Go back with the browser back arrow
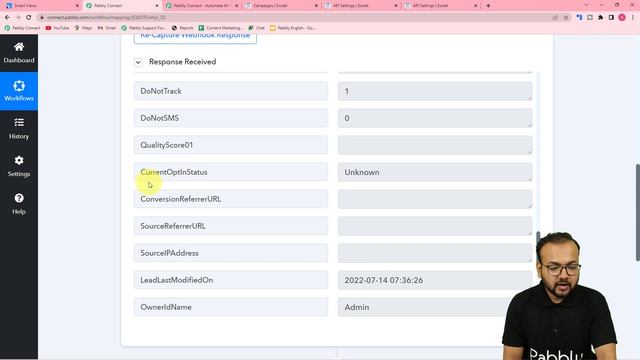Screen dimensions: 640x360 coord(7,18)
